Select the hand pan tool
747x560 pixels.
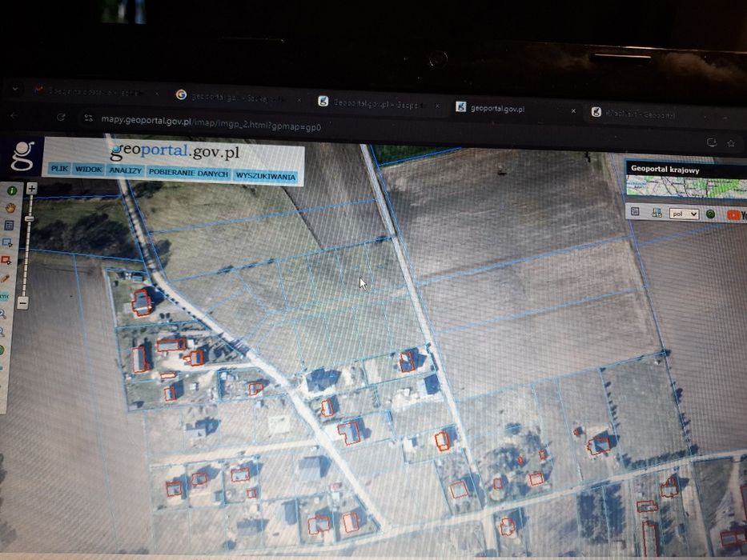(x=10, y=208)
